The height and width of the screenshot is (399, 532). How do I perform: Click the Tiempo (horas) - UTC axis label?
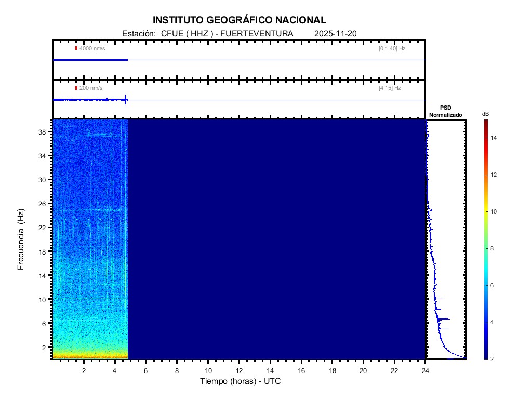click(241, 381)
